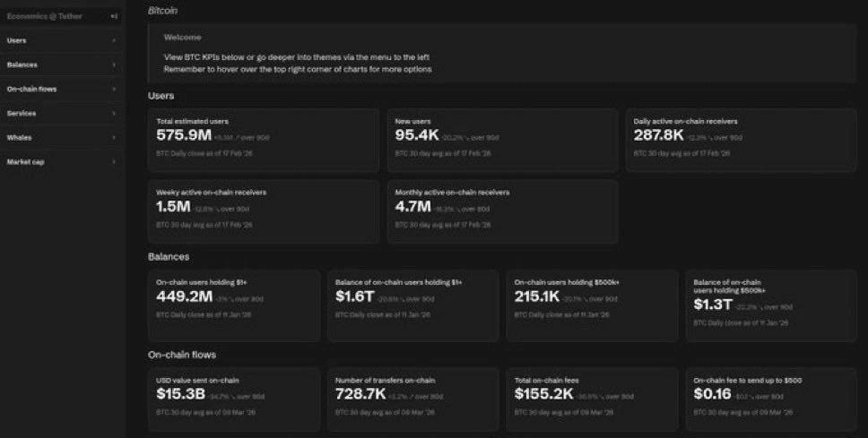Go to the Market cap menu item
Screen dimensions: 868x438
[26, 161]
